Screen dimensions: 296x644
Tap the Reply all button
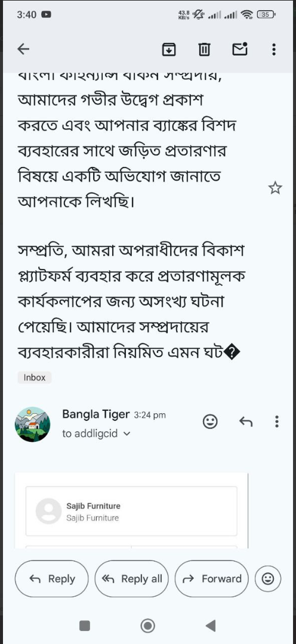131,578
